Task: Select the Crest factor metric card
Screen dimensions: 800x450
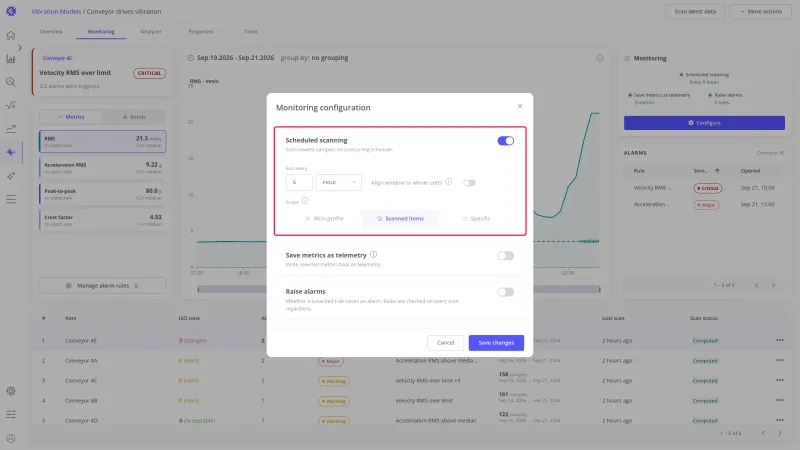Action: coord(103,220)
